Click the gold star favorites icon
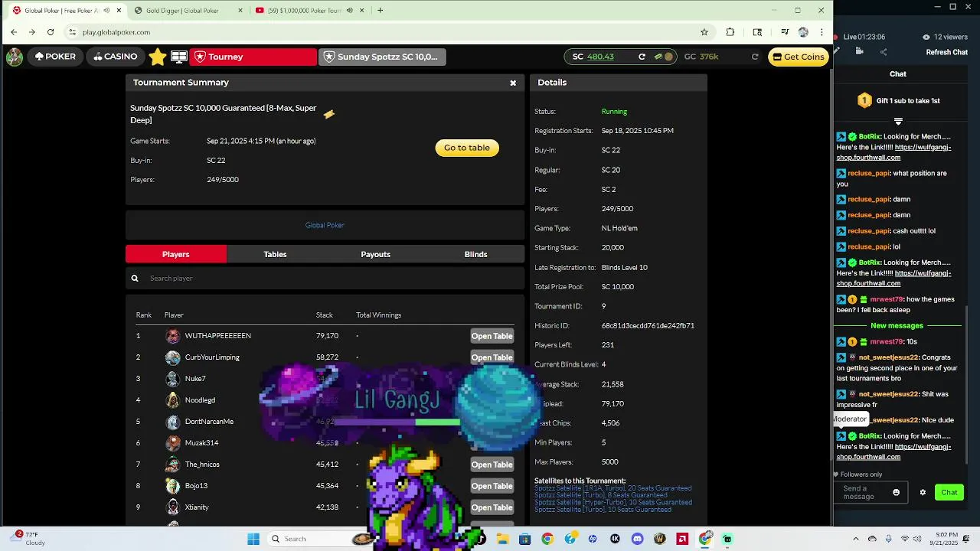The width and height of the screenshot is (980, 551). click(158, 57)
